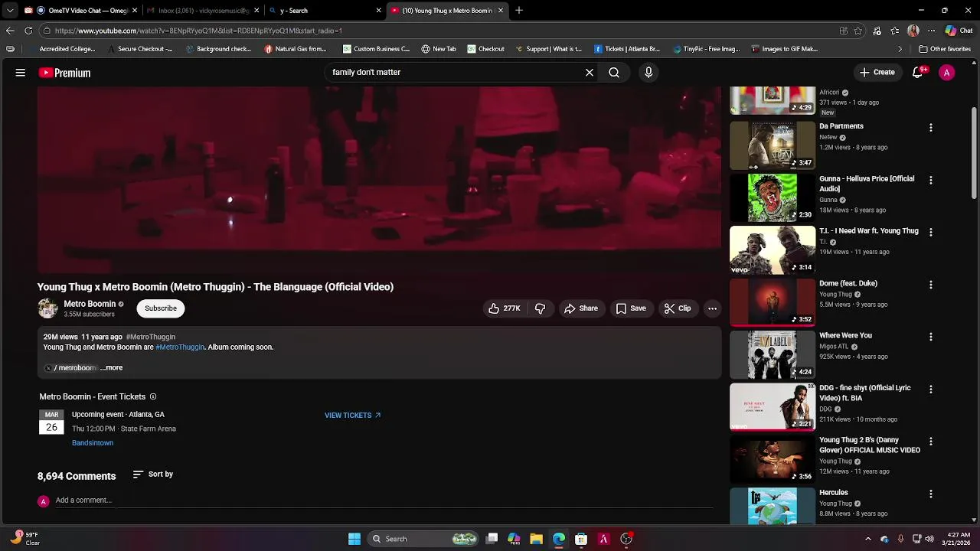Open the Create menu

(877, 72)
